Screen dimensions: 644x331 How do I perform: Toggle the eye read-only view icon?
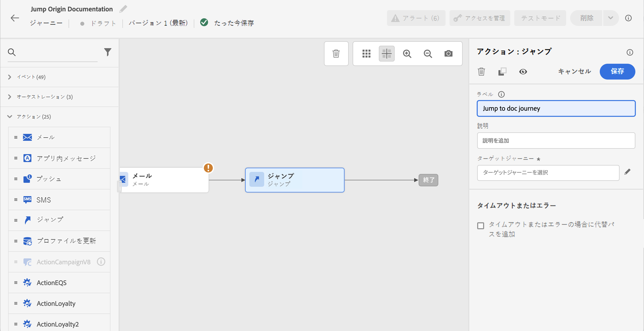click(523, 72)
